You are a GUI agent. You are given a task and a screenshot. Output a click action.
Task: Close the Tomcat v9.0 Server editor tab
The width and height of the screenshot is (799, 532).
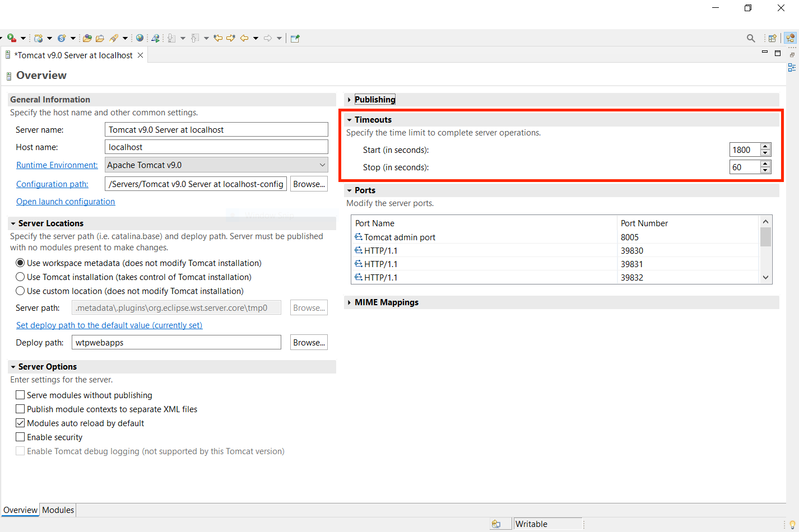(141, 55)
